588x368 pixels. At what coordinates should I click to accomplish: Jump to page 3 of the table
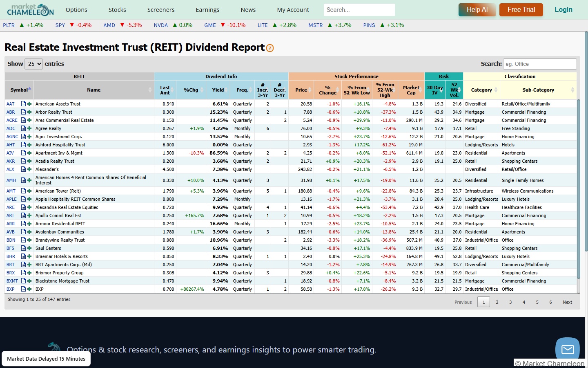[x=510, y=302]
